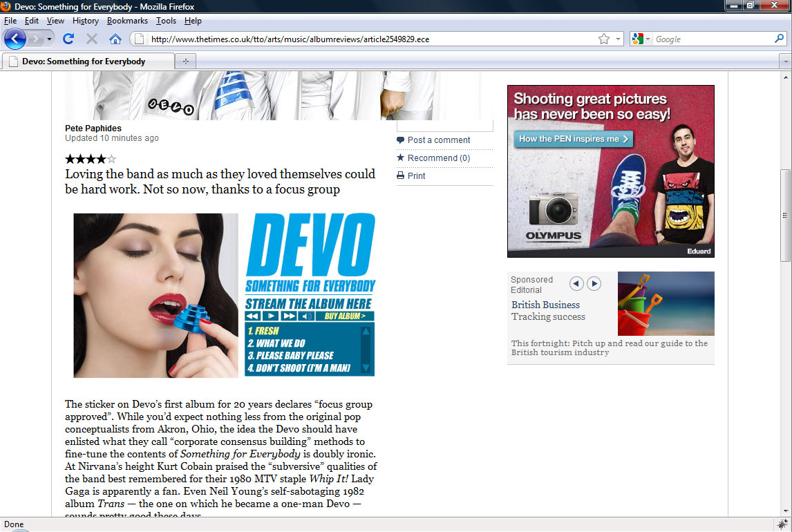Open the recent pages history dropdown arrow

click(49, 39)
